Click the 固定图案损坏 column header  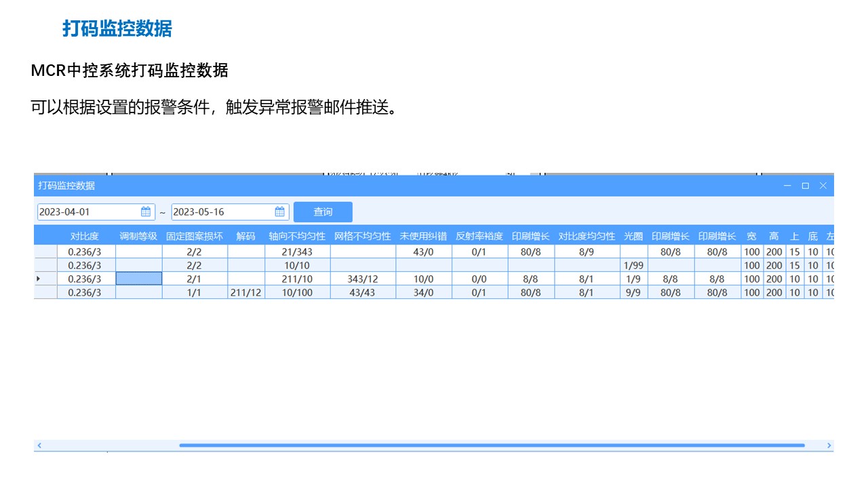195,236
